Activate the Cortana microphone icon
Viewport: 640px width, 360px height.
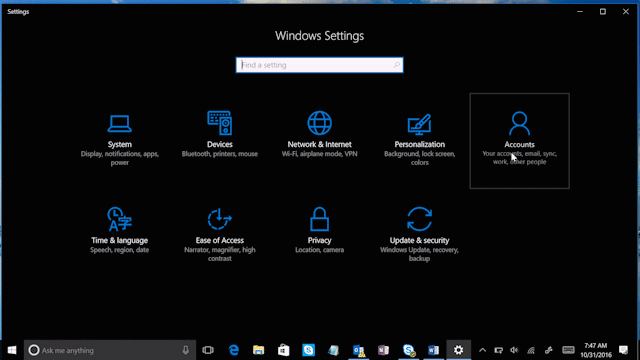point(186,350)
